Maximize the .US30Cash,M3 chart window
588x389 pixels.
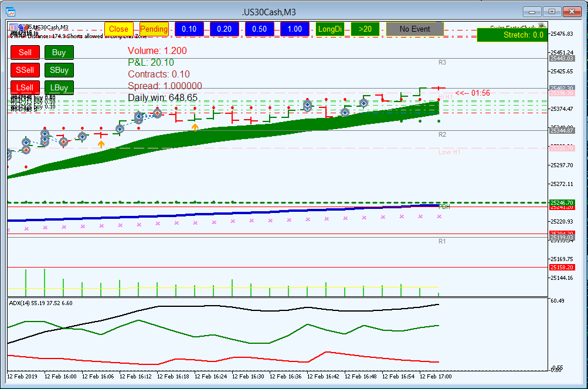pos(552,12)
